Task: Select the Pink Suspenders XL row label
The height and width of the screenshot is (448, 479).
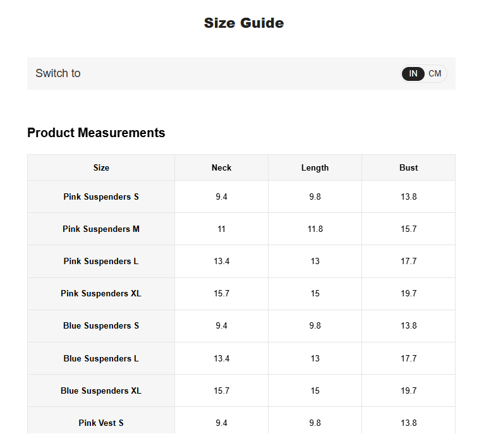Action: click(101, 293)
